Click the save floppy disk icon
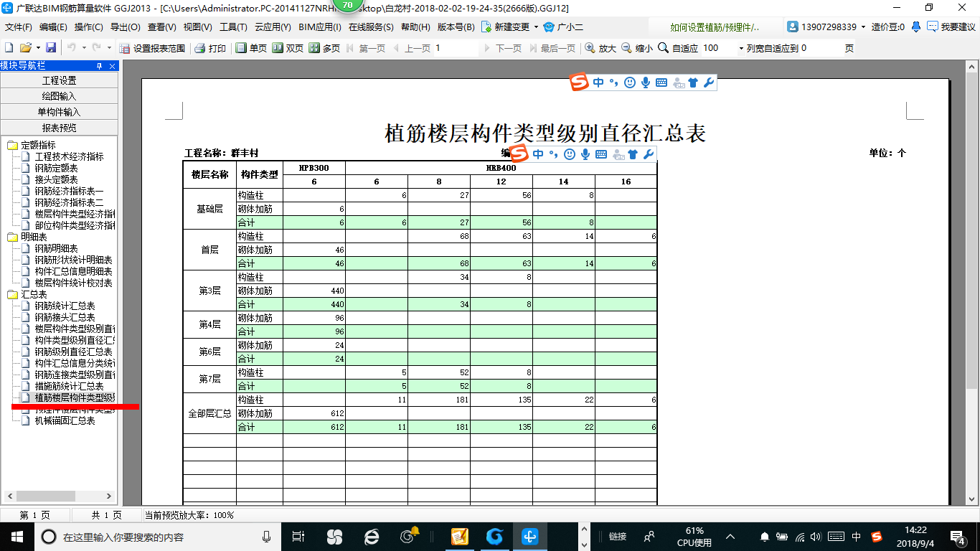 pos(51,48)
